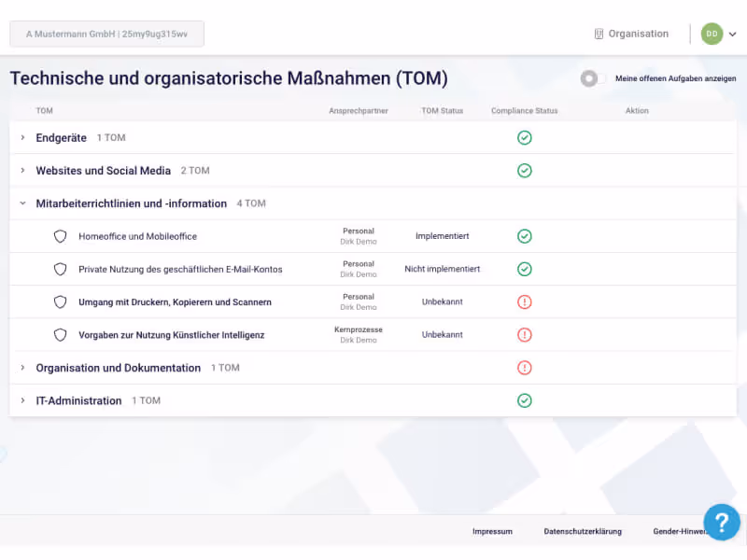
Task: Click Personal contact in Homeoffice row
Action: click(x=359, y=236)
